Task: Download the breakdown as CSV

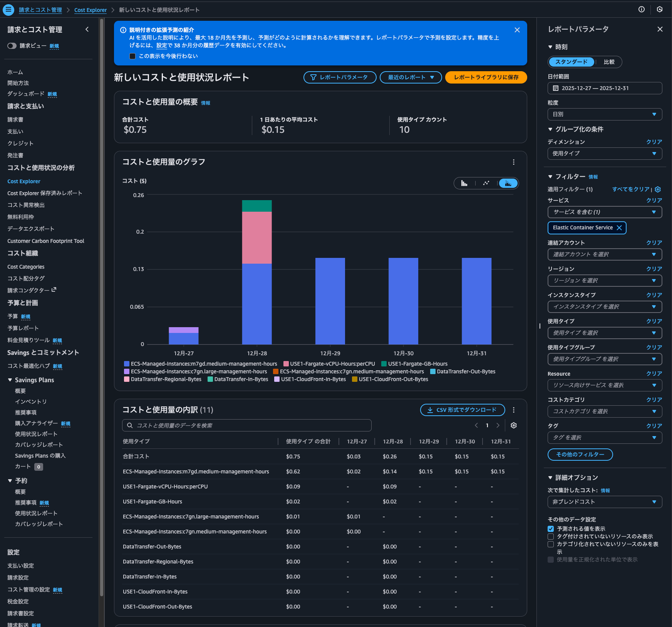Action: coord(462,410)
